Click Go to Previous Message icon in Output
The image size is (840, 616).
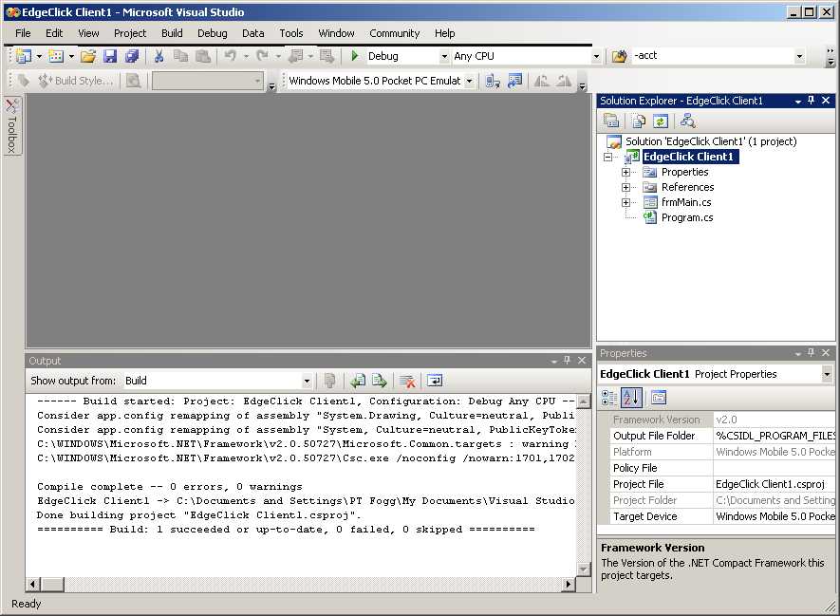[x=358, y=381]
